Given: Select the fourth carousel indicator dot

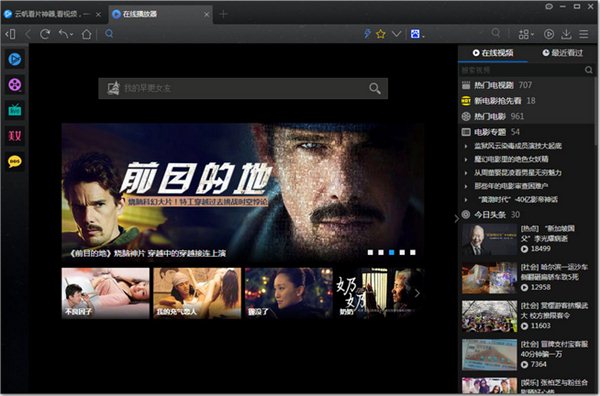Looking at the screenshot, I should (402, 253).
